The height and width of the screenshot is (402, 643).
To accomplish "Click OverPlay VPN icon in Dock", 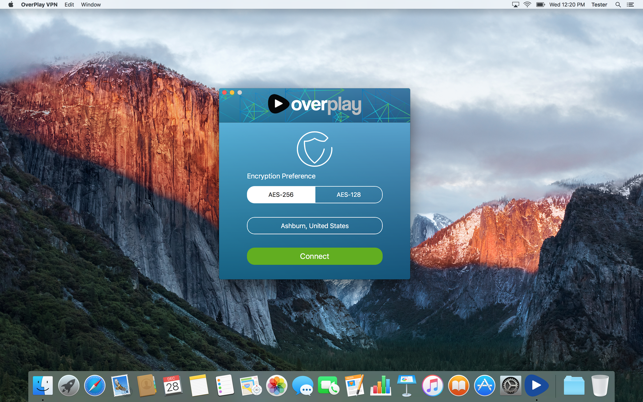I will click(536, 386).
